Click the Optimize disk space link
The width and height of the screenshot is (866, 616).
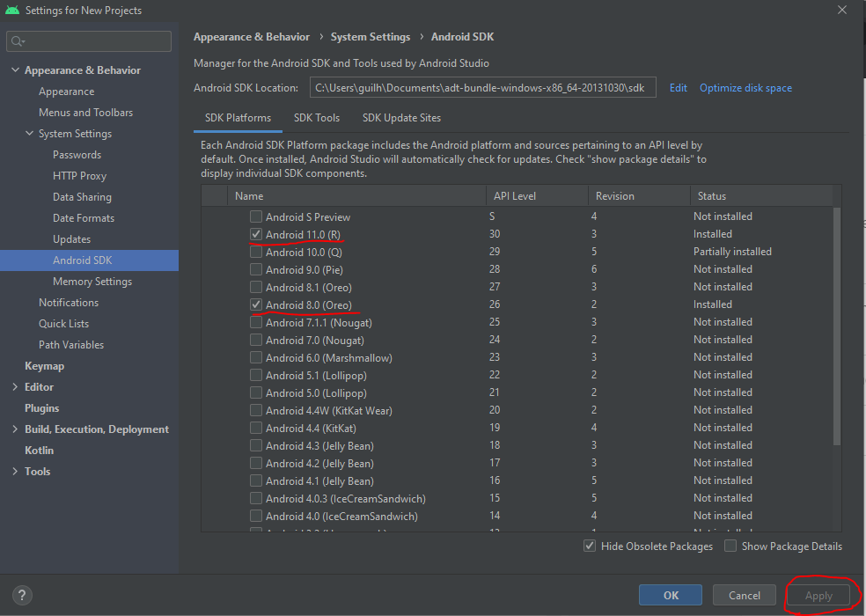(x=745, y=88)
